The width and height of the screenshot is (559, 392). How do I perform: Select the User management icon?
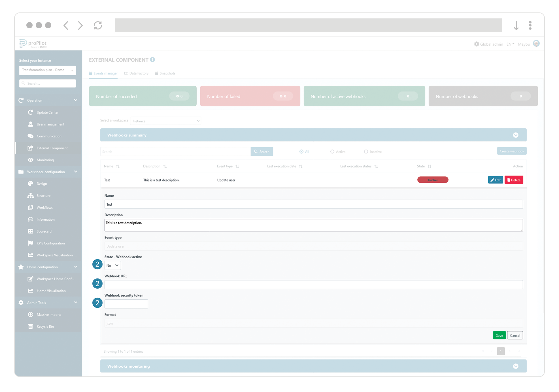click(x=31, y=124)
